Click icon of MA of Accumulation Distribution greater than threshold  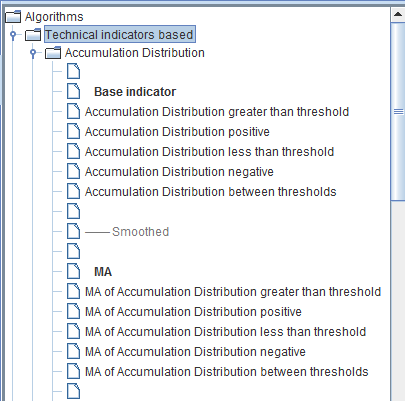pyautogui.click(x=73, y=291)
